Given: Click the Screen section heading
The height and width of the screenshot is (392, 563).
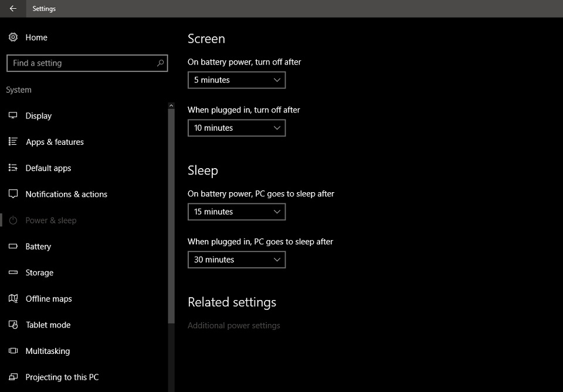Looking at the screenshot, I should 206,39.
